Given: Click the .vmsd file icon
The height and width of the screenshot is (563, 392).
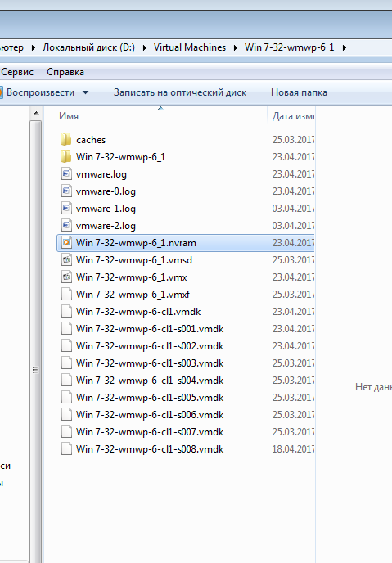Looking at the screenshot, I should click(66, 260).
